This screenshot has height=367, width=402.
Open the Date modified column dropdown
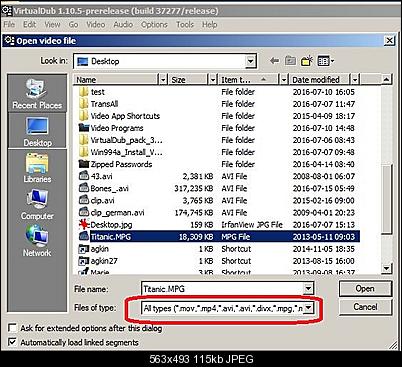click(x=355, y=80)
